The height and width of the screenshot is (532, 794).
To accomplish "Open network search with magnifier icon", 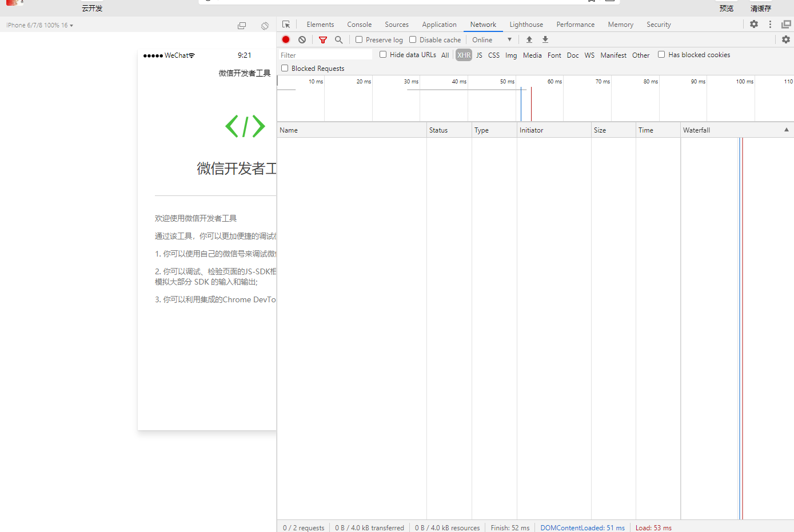I will click(339, 39).
